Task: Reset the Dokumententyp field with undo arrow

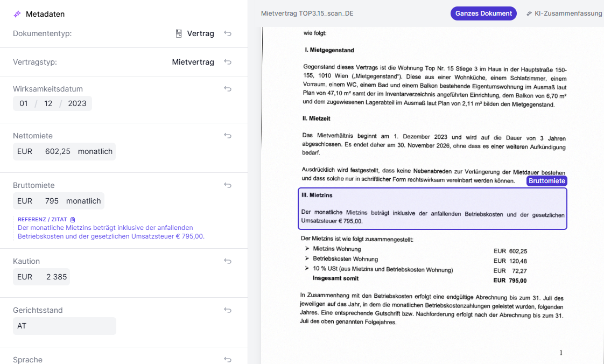Action: [228, 33]
